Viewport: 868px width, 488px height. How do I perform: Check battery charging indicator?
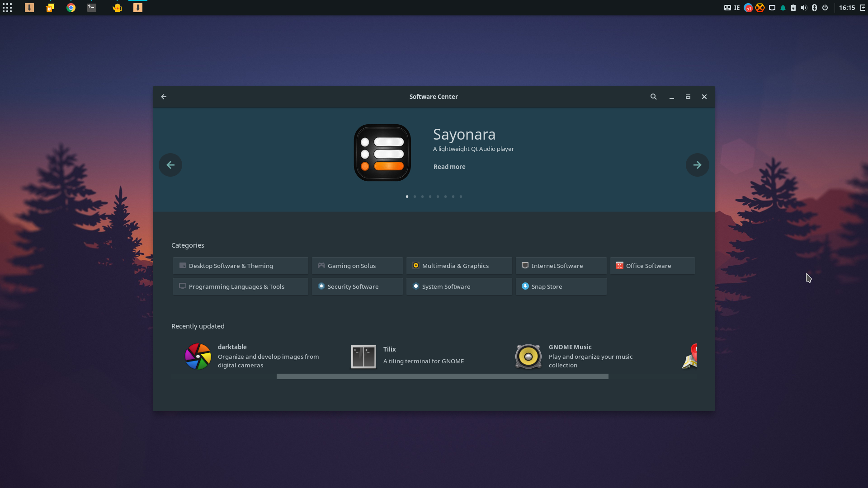793,8
